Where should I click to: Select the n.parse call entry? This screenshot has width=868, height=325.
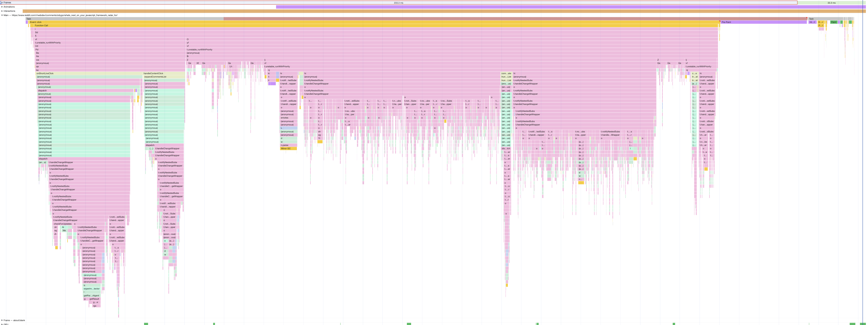click(x=288, y=145)
